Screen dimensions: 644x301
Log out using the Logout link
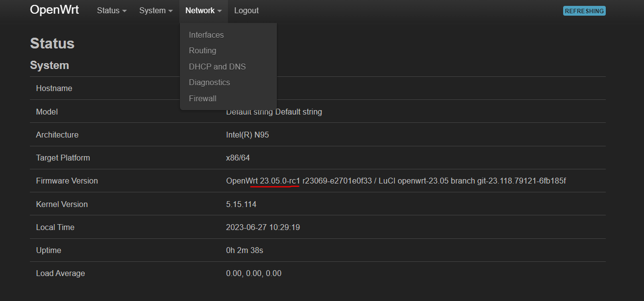click(247, 10)
